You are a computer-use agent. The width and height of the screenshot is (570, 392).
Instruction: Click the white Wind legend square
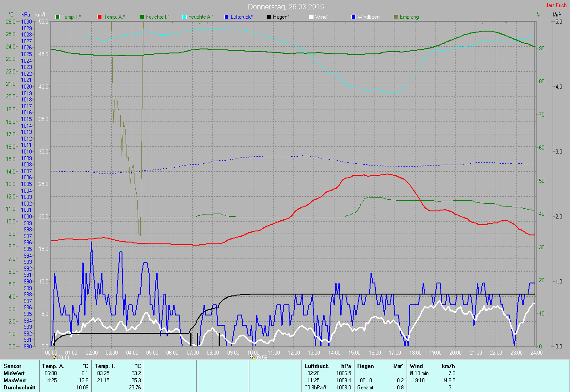[x=311, y=17]
